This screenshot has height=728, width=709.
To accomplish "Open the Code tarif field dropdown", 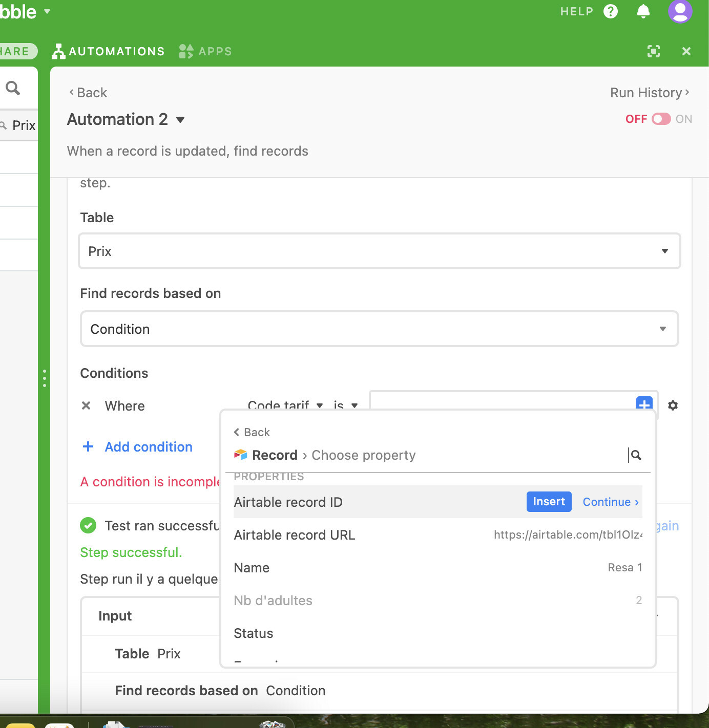I will 285,404.
